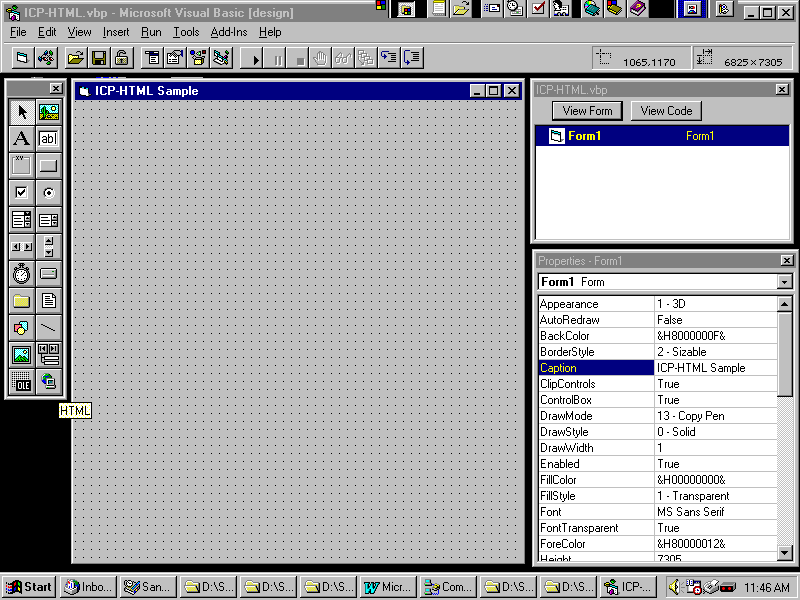Image resolution: width=800 pixels, height=600 pixels.
Task: Select the Label tool in toolbox
Action: pos(21,139)
